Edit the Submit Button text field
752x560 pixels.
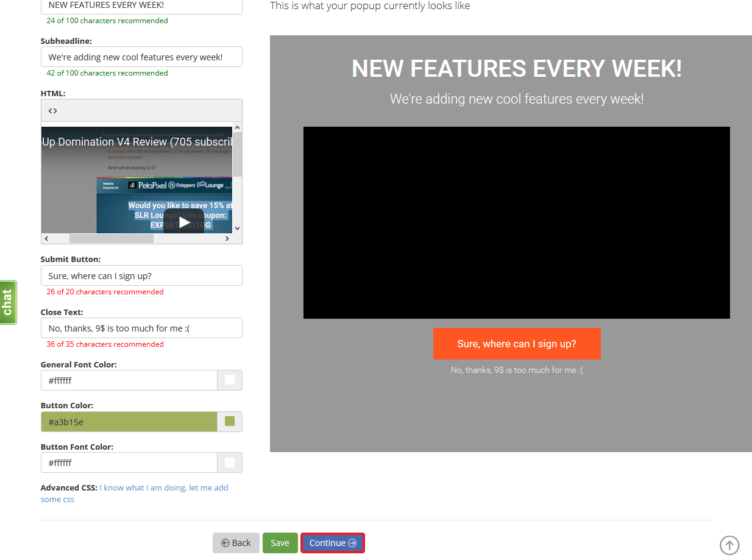(x=141, y=275)
